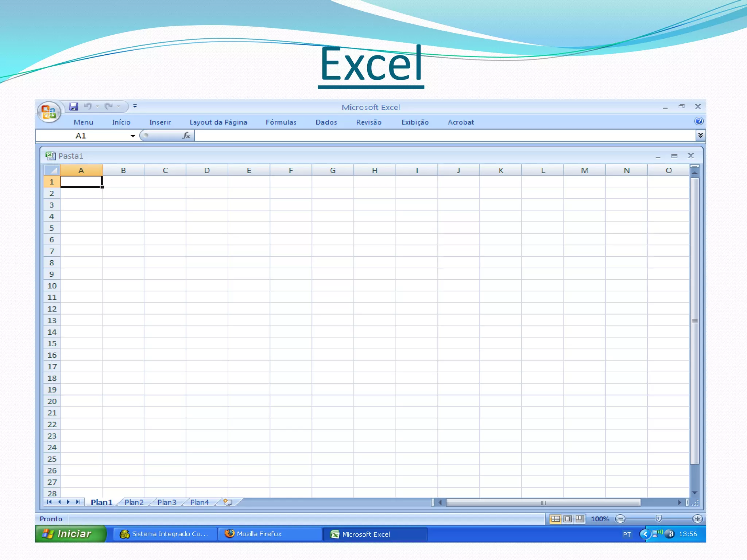Image resolution: width=747 pixels, height=560 pixels.
Task: Open the Undo history dropdown arrow
Action: (97, 106)
